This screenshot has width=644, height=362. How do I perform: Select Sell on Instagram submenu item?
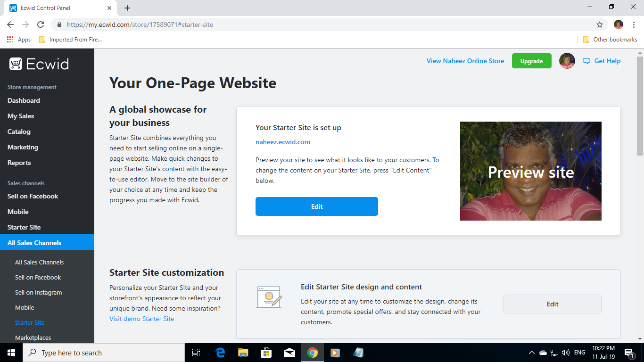coord(39,292)
